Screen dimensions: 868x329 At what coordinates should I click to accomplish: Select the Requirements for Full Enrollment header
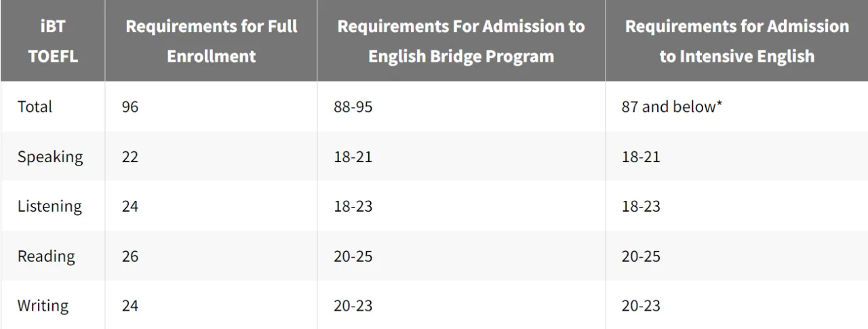[211, 41]
